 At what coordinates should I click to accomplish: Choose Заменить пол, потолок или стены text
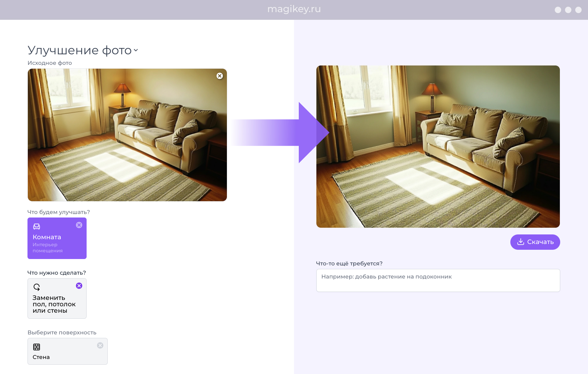pyautogui.click(x=54, y=304)
